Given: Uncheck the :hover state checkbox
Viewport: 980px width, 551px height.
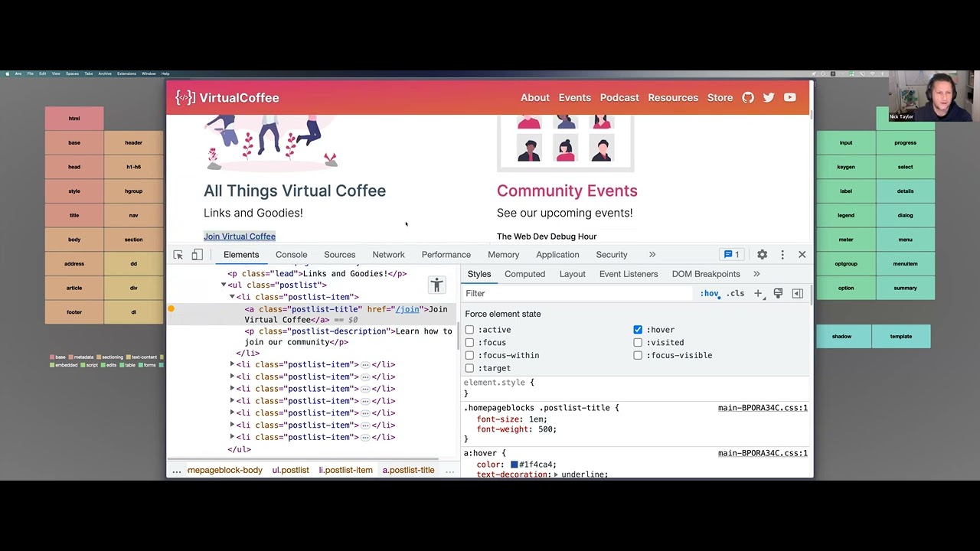Looking at the screenshot, I should (x=638, y=330).
